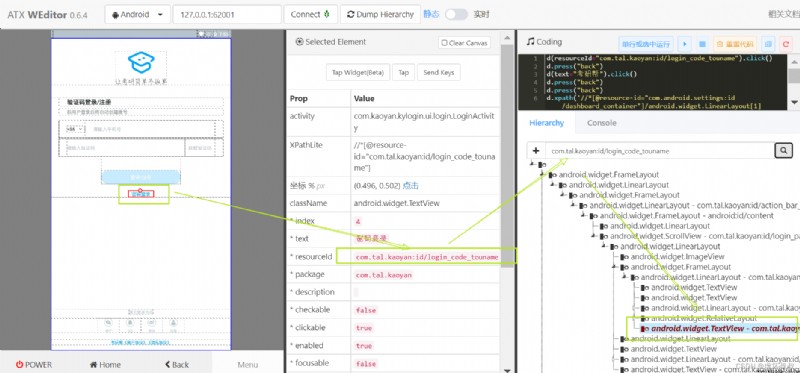Screen dimensions: 800x373
Task: Stop code execution with the square icon
Action: pos(702,44)
